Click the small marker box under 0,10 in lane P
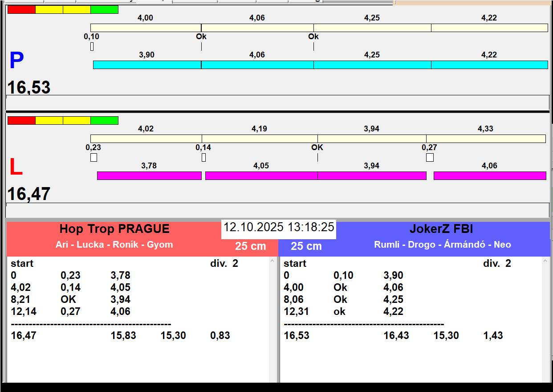 [x=92, y=46]
